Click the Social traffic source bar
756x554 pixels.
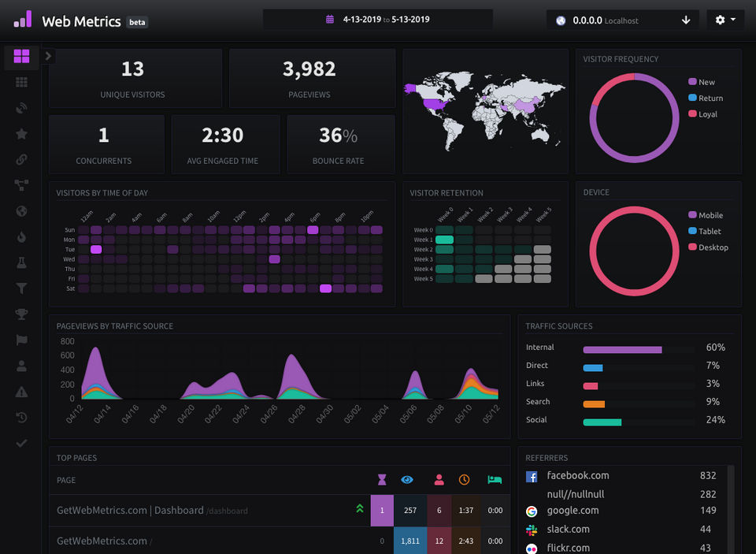[602, 422]
